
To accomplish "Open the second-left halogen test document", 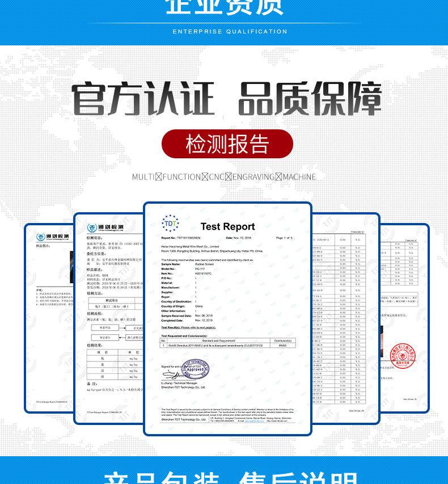I will click(109, 318).
